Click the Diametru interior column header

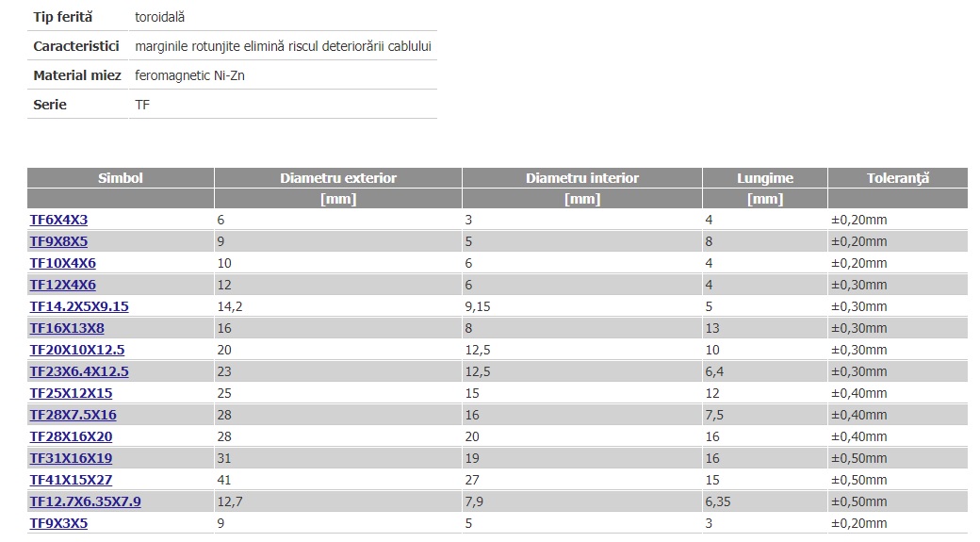point(582,178)
